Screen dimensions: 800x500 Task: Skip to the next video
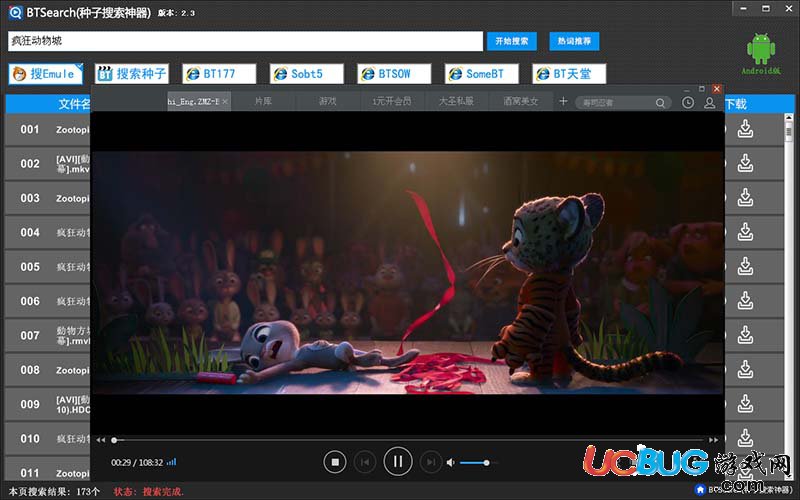tap(431, 462)
